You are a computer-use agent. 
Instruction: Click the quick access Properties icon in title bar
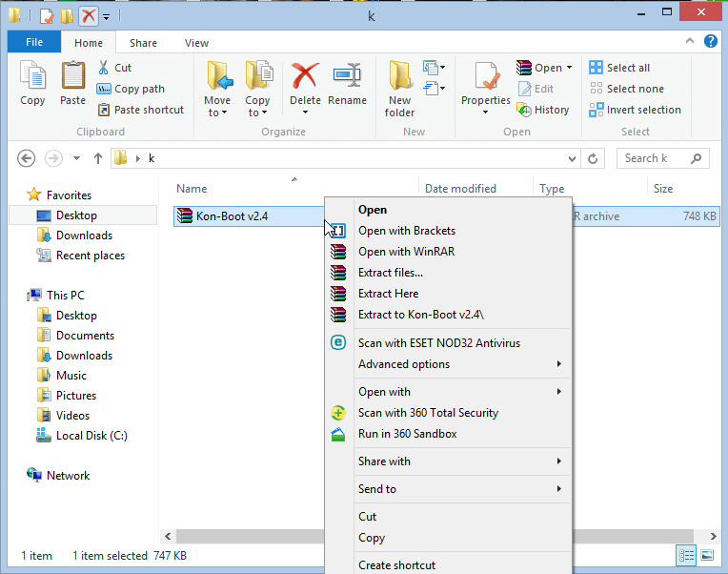(x=47, y=16)
